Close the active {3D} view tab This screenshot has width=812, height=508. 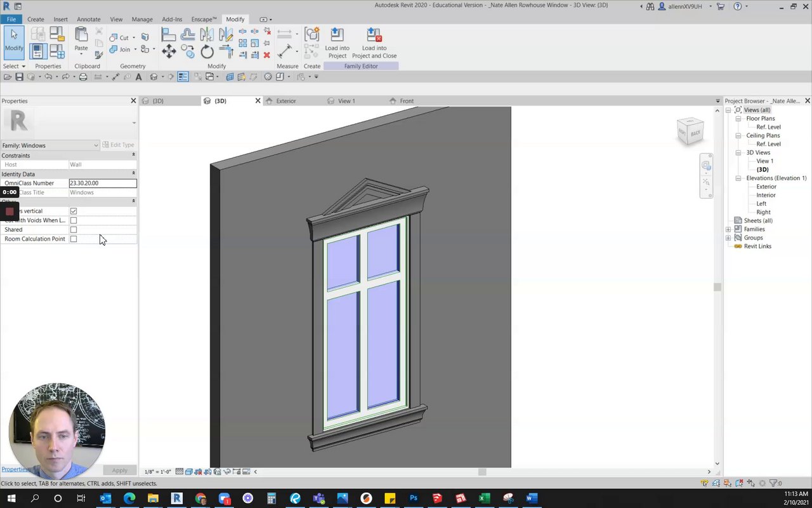258,101
